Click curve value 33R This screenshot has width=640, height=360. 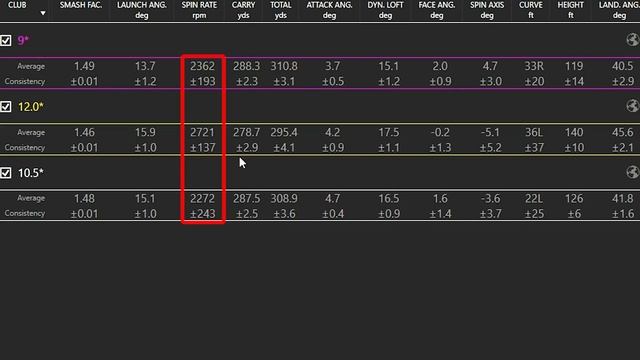534,66
